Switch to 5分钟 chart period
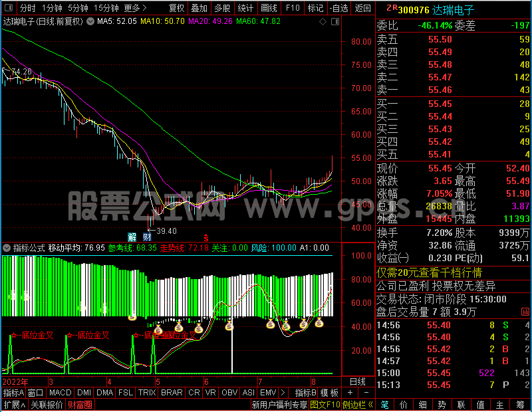 pyautogui.click(x=78, y=8)
